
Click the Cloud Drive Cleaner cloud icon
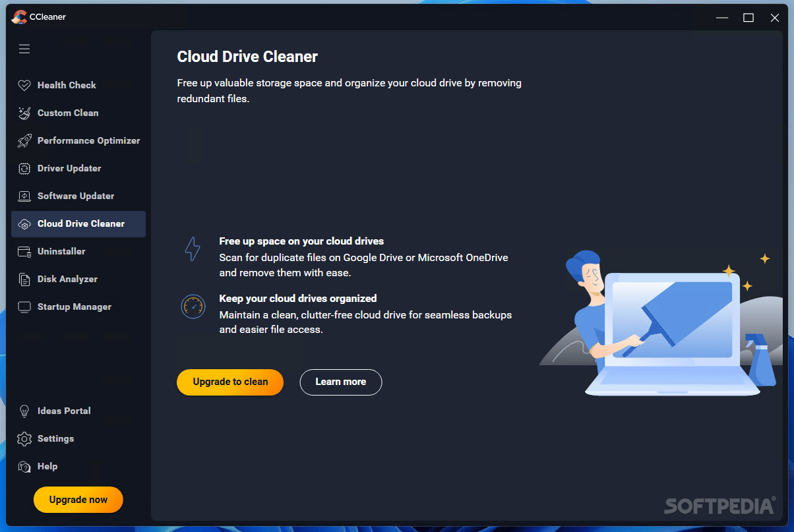[x=24, y=223]
